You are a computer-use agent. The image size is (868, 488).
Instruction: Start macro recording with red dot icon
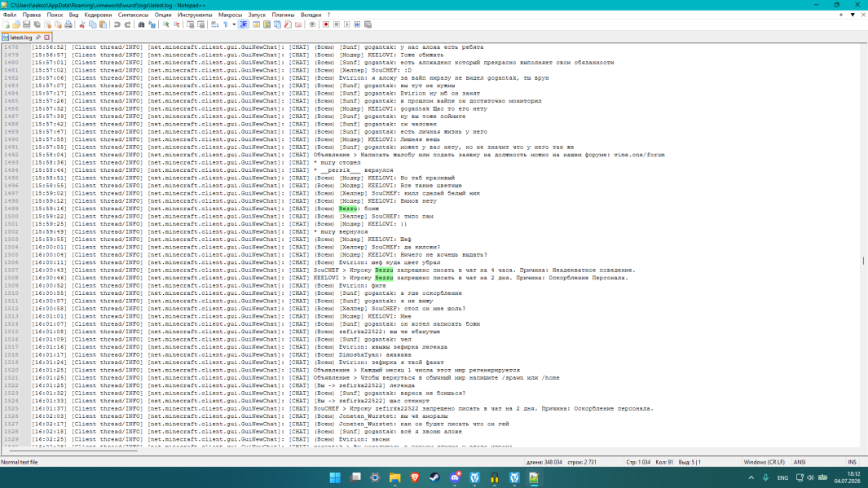click(326, 24)
